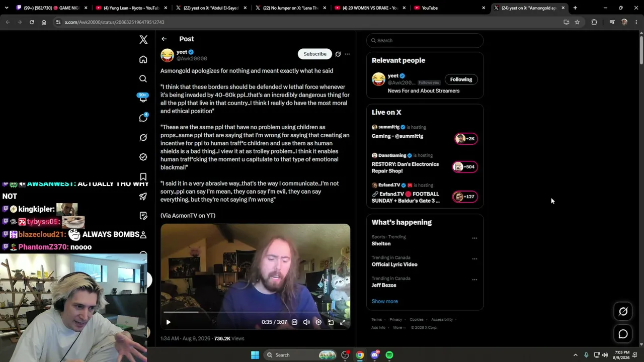Open the Bookmarks icon in X sidebar
The image size is (644, 362).
click(x=143, y=176)
